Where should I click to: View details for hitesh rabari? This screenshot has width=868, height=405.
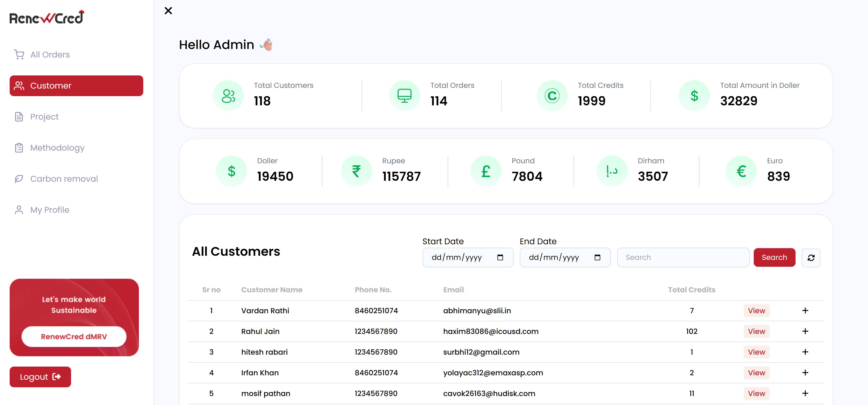tap(756, 352)
